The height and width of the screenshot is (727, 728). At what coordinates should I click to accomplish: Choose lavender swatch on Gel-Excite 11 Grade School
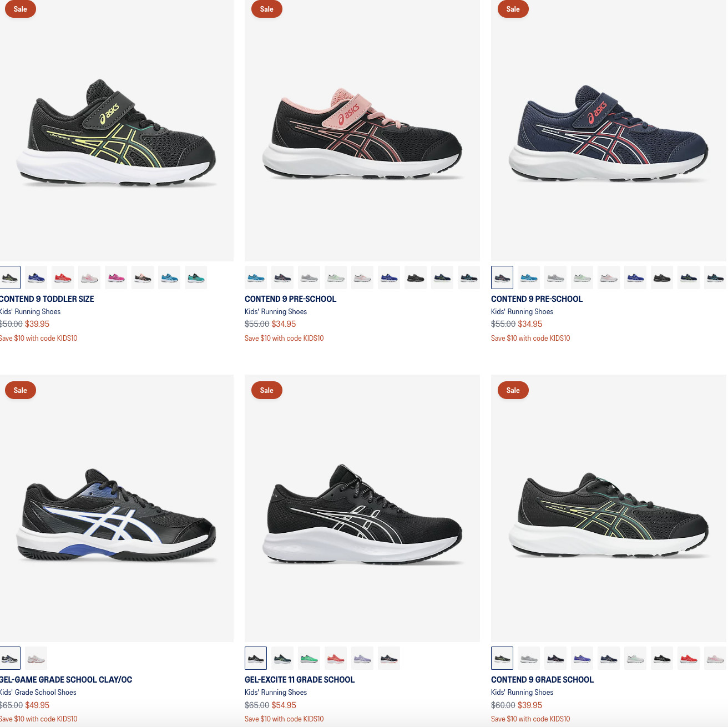point(362,658)
